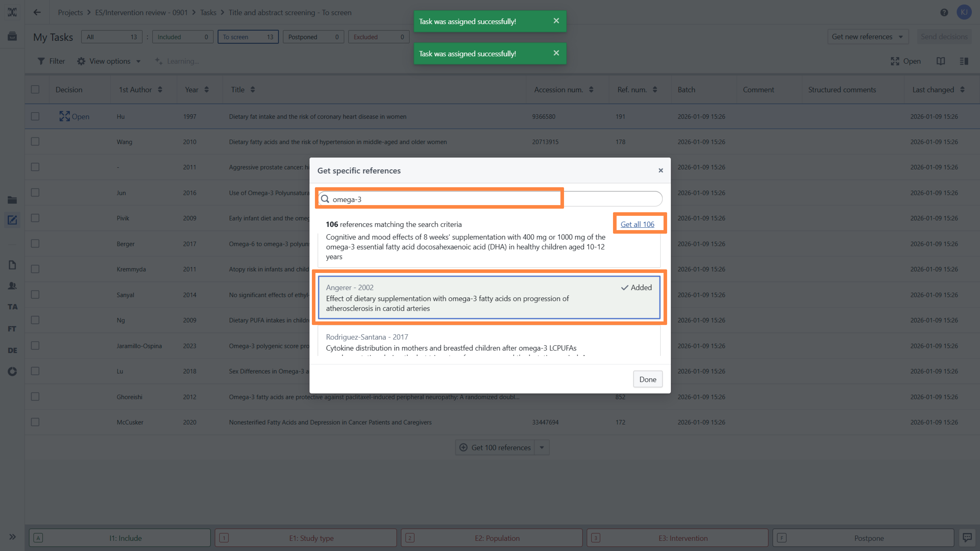
Task: Focus the omega-3 search field
Action: click(490, 199)
